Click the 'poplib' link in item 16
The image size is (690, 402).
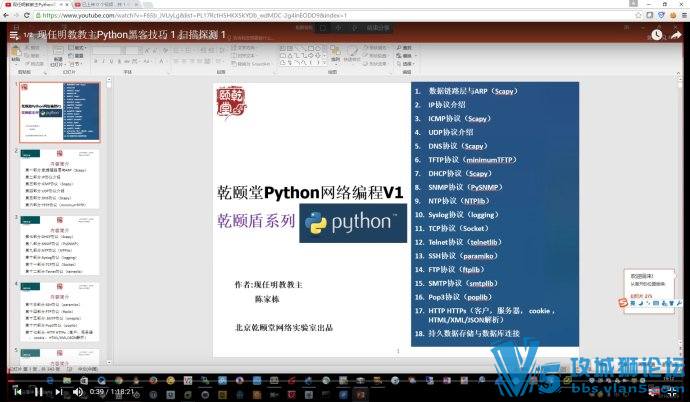[477, 297]
